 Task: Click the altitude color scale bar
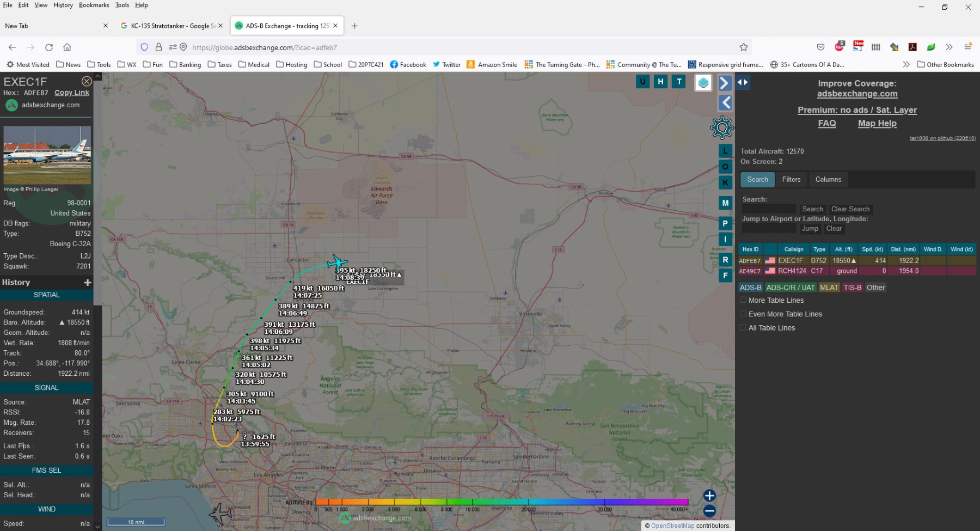click(x=501, y=502)
